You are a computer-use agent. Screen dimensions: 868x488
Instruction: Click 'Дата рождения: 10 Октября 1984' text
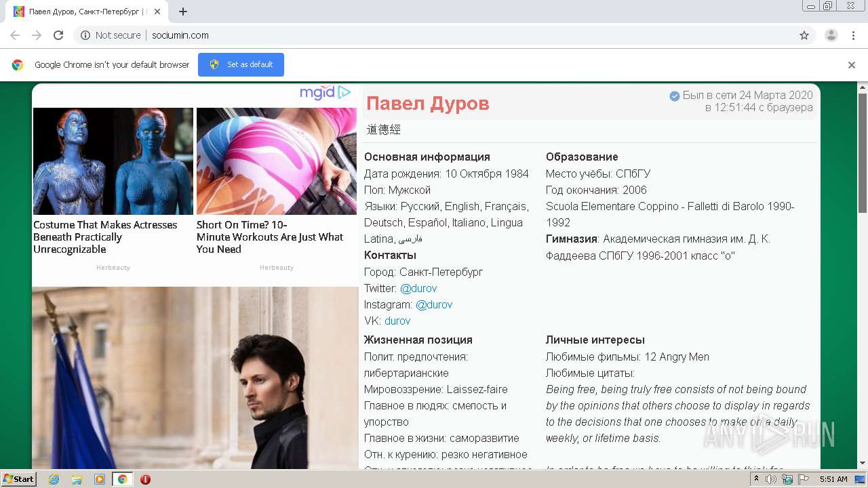point(446,174)
